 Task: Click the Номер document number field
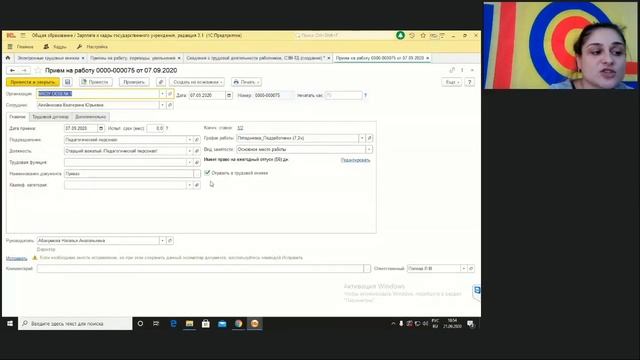[273, 95]
